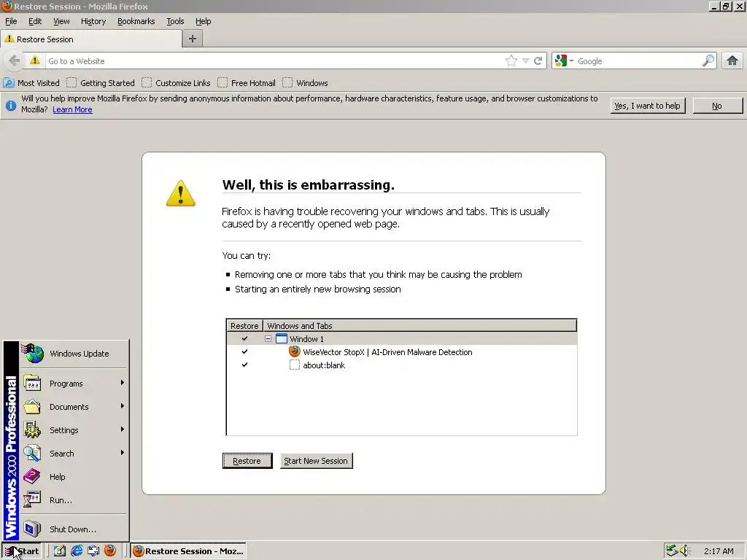Click the 2:17 AM system clock

click(719, 551)
